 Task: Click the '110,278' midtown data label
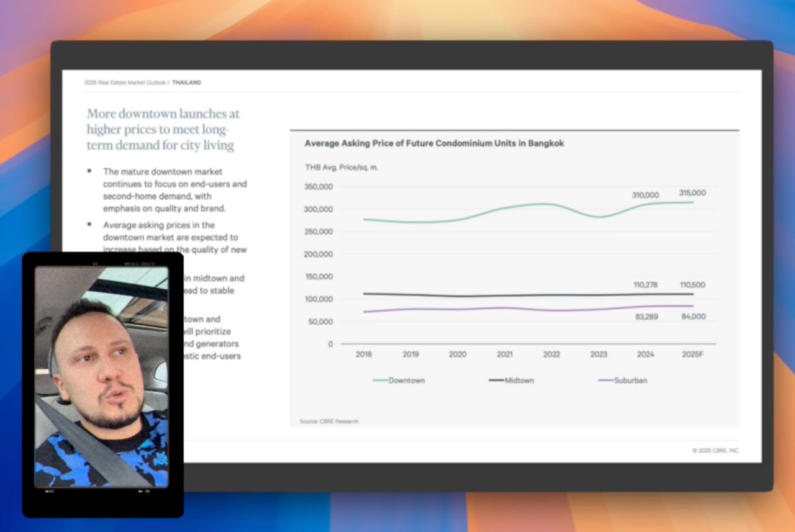(x=646, y=284)
